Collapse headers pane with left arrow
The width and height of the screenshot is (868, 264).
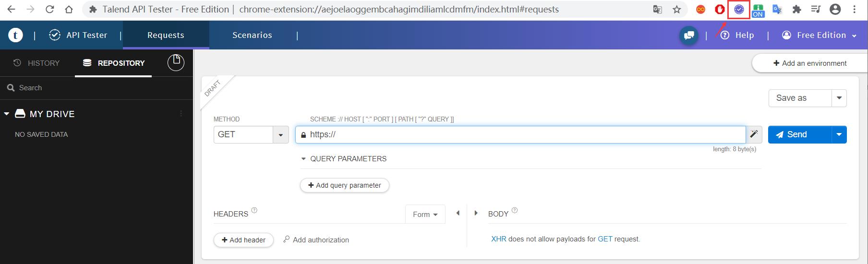[458, 213]
